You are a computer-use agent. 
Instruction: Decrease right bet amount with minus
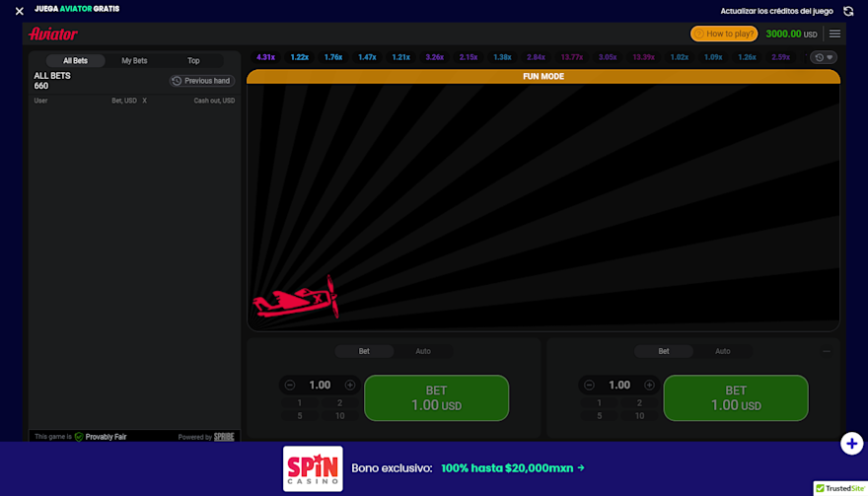click(589, 385)
